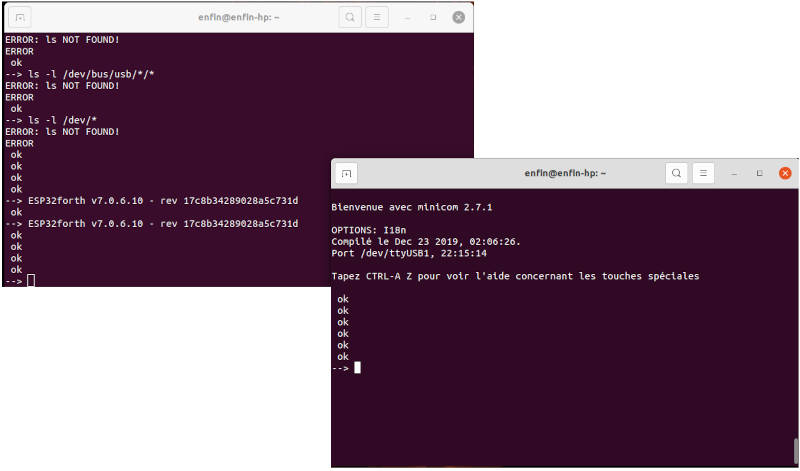
Task: Focus the cursor prompt in minicom terminal
Action: tap(357, 368)
